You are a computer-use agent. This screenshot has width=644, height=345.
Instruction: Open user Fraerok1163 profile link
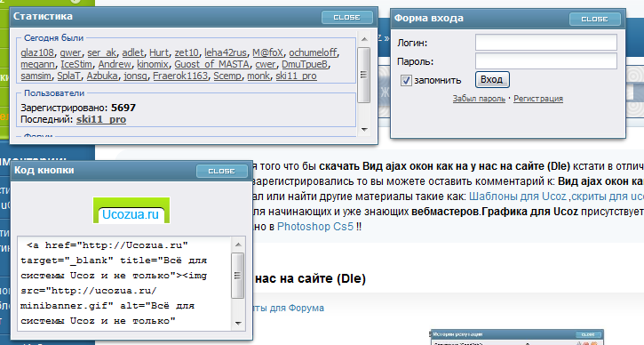[180, 76]
